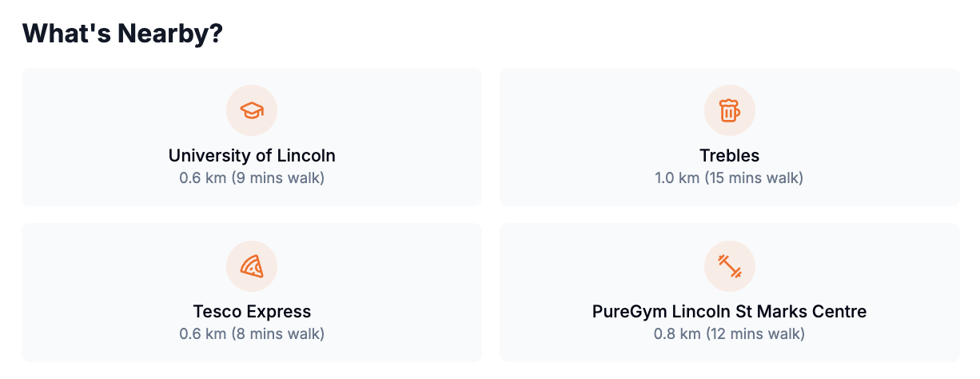Click the orange circle behind the beer mug
980x379 pixels.
click(730, 110)
